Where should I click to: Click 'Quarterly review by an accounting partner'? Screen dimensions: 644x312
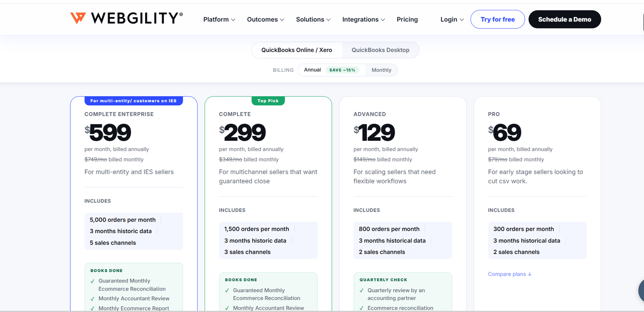pyautogui.click(x=396, y=294)
